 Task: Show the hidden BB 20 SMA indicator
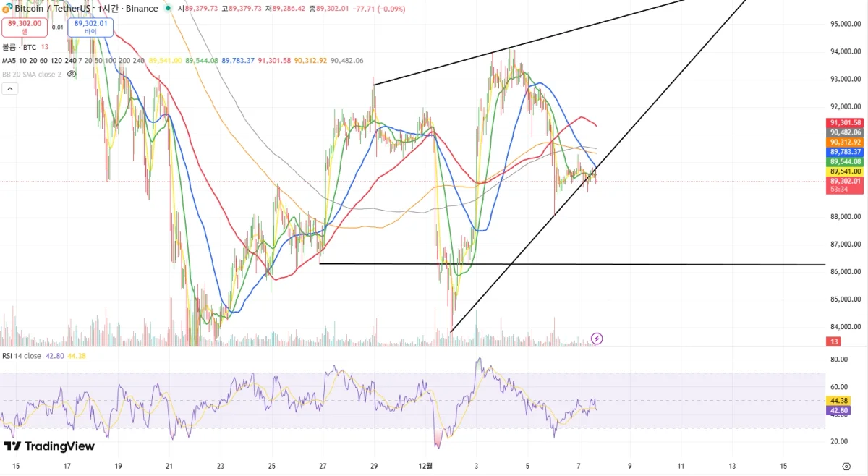[x=72, y=74]
